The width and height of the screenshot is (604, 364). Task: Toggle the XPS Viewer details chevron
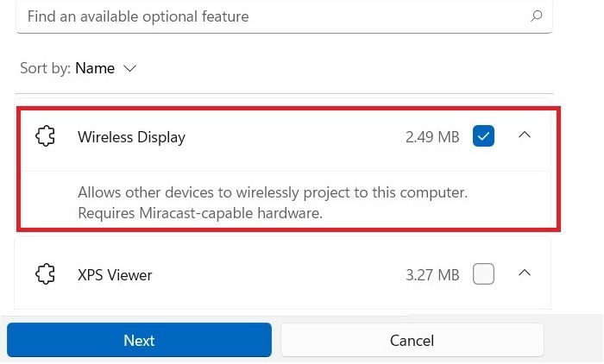tap(525, 273)
